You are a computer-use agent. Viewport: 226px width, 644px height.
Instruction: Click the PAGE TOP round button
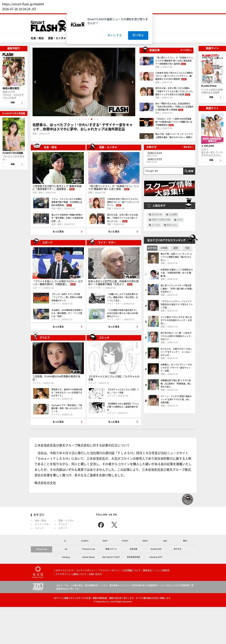187,499
